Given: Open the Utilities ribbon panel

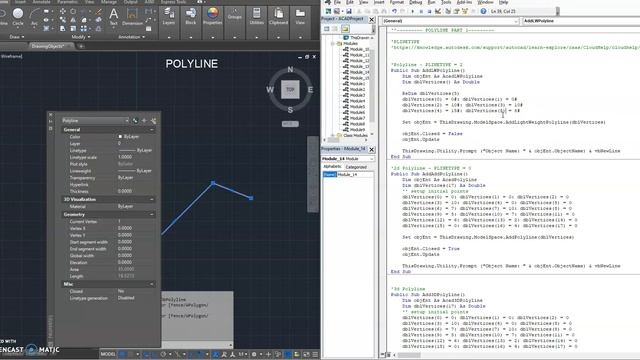Looking at the screenshot, I should pos(256,16).
